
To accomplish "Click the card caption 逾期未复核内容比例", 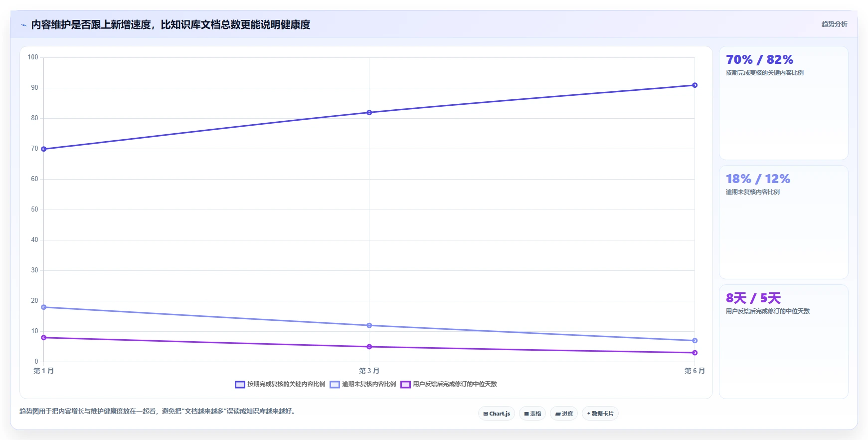I will pyautogui.click(x=753, y=192).
